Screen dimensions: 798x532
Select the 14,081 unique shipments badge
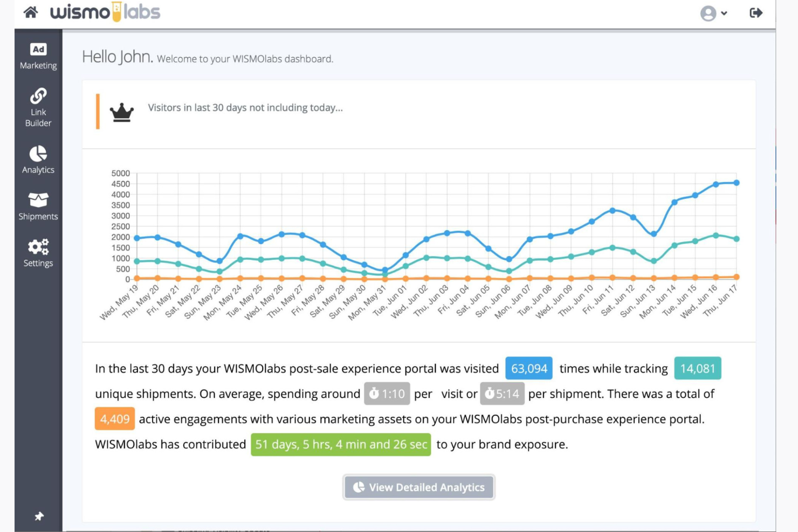pyautogui.click(x=697, y=369)
